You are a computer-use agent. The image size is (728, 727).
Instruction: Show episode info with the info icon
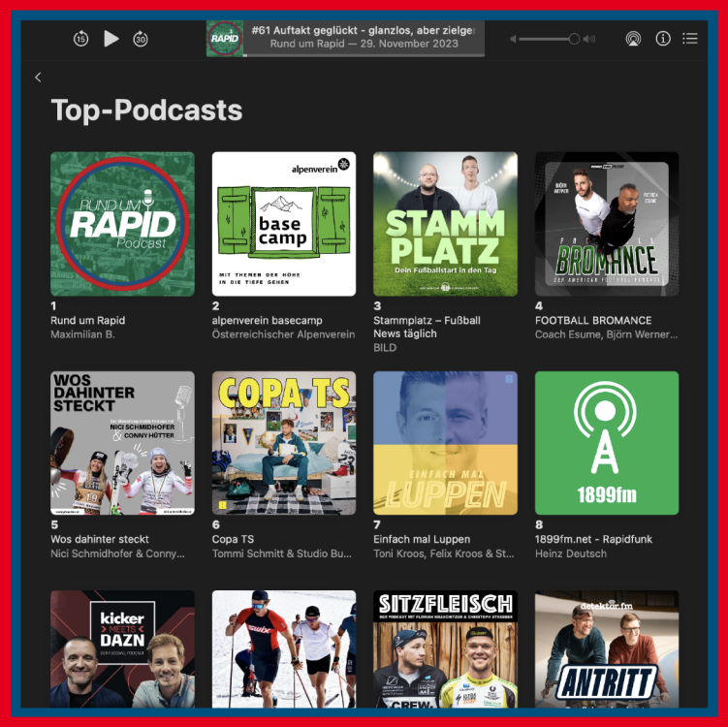click(663, 39)
